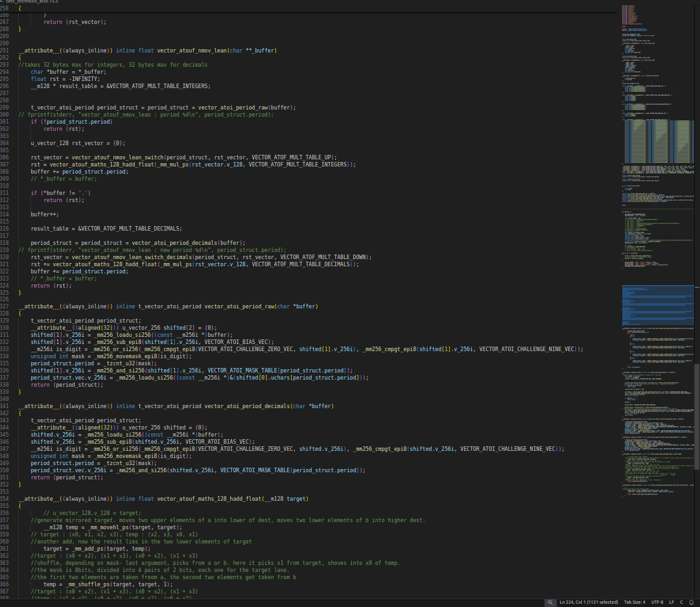
Task: Click 't_vector_atoi_period period_struct;' on line 343
Action: click(x=86, y=421)
